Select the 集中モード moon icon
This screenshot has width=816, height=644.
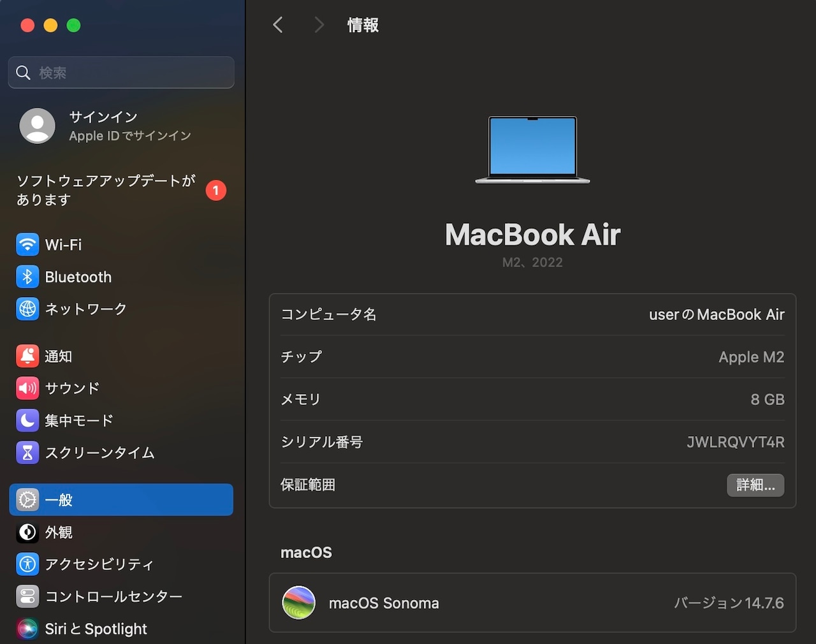click(x=27, y=420)
